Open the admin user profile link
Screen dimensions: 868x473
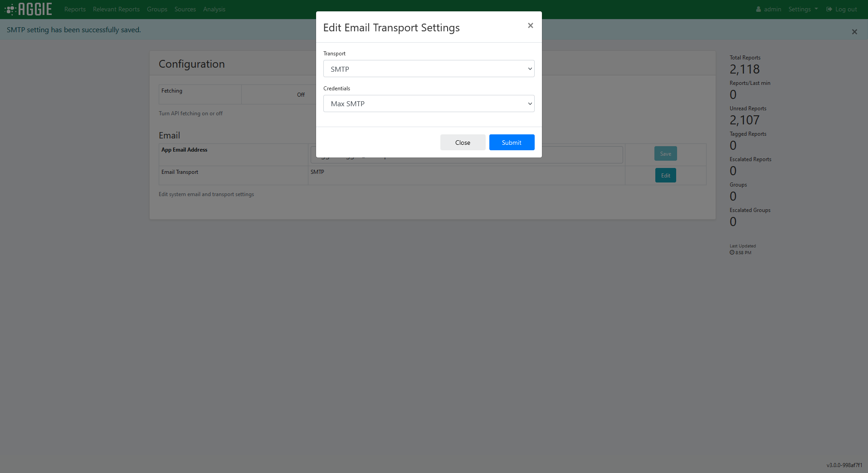coord(769,9)
